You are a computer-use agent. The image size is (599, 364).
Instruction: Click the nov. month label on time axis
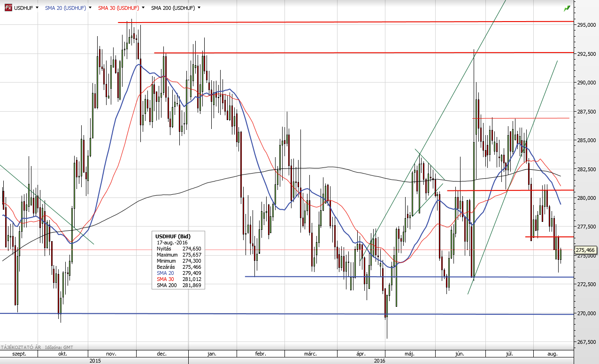tap(111, 354)
